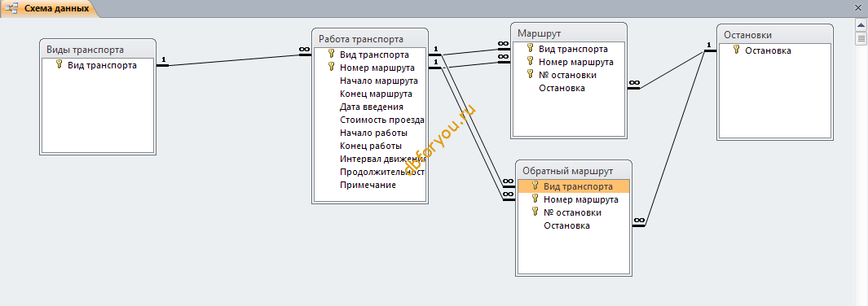Click key icon of № остановки in Маршрут table
The image size is (868, 306).
(530, 75)
